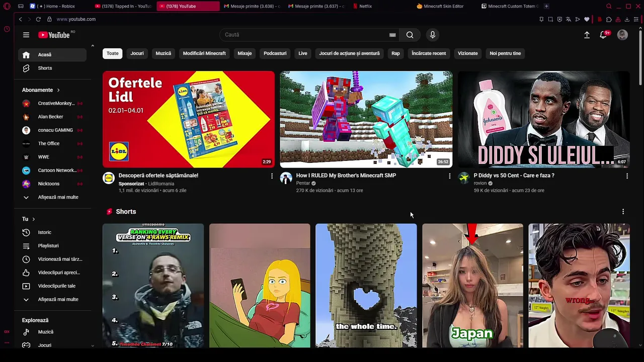Open the Ofertele Lidl video thumbnail
The height and width of the screenshot is (362, 644).
189,119
